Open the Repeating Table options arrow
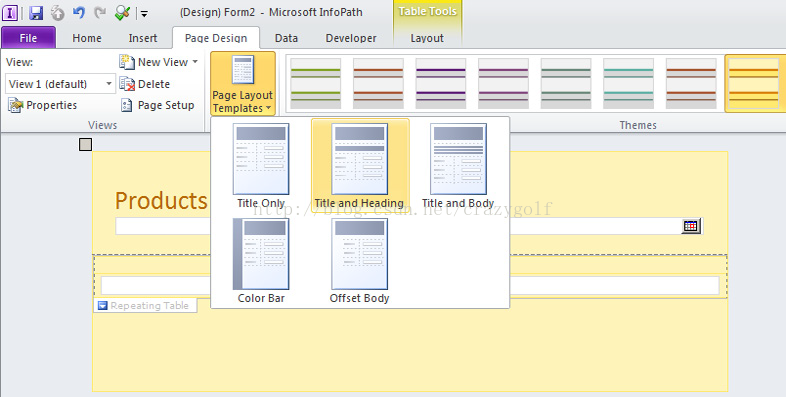Screen dimensions: 786x397 tap(103, 305)
